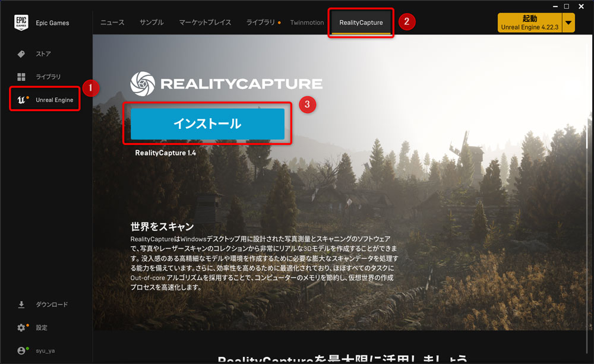
Task: Open the ストア tag icon
Action: (x=21, y=54)
